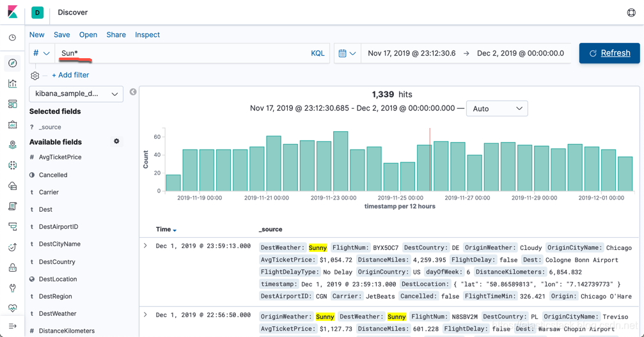Screen dimensions: 644x337
Task: Expand the side navigation menu
Action: point(13,326)
